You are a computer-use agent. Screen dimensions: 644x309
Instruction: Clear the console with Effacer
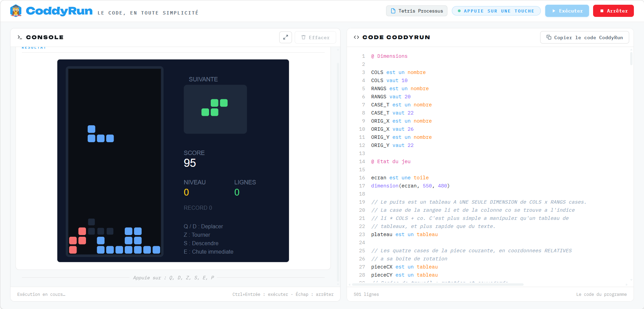pos(315,37)
